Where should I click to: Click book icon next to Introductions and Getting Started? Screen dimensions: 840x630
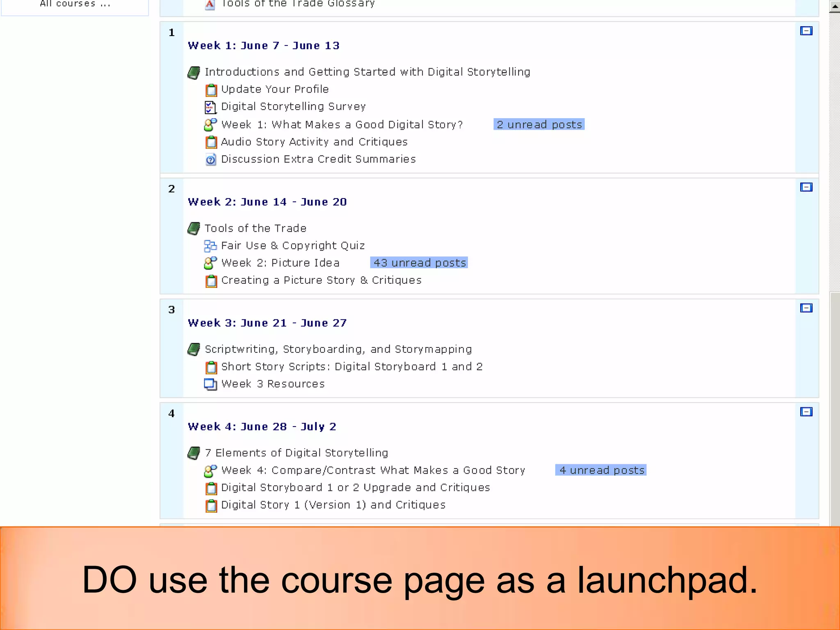[x=194, y=73]
